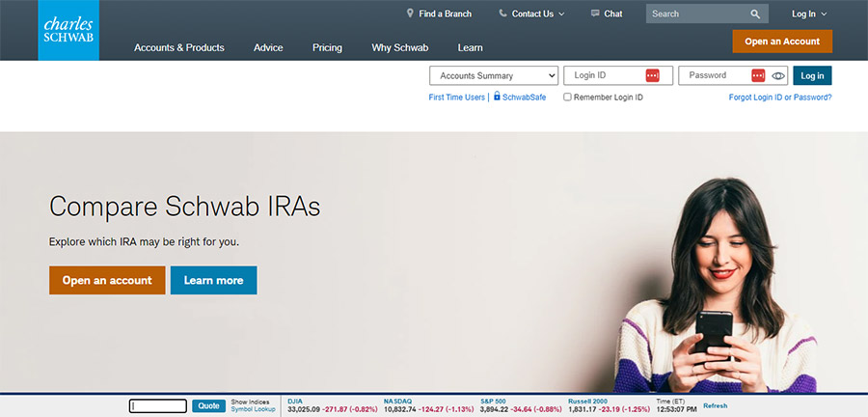868x417 pixels.
Task: Open the Why Schwab menu
Action: pos(399,47)
